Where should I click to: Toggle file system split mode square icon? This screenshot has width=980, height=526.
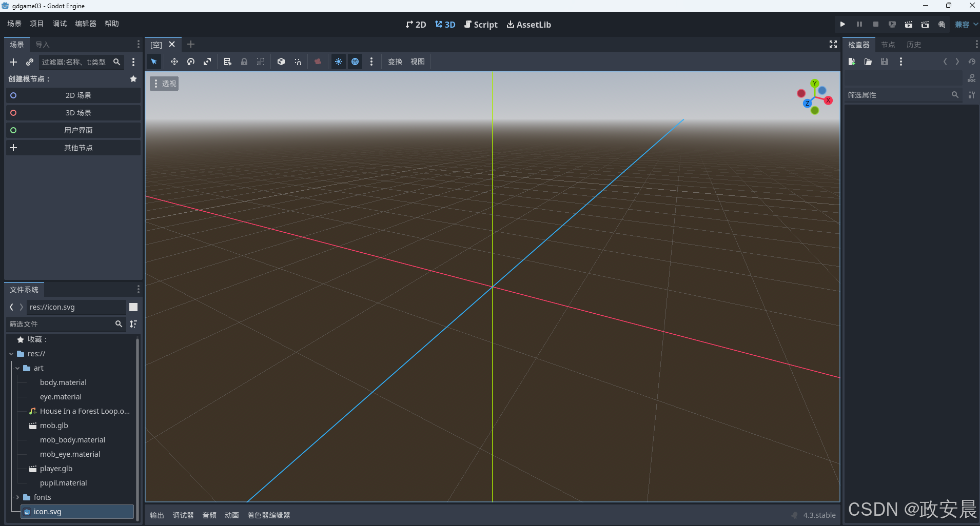point(133,307)
